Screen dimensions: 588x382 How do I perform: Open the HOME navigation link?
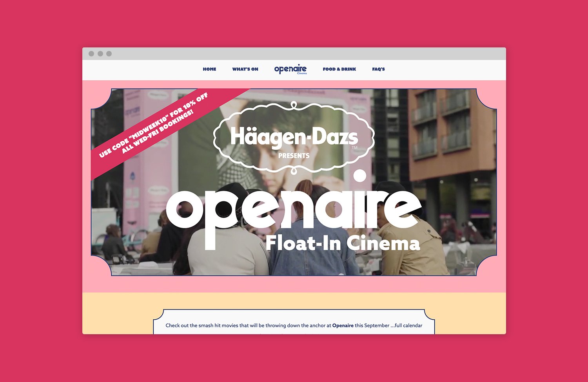(x=209, y=69)
